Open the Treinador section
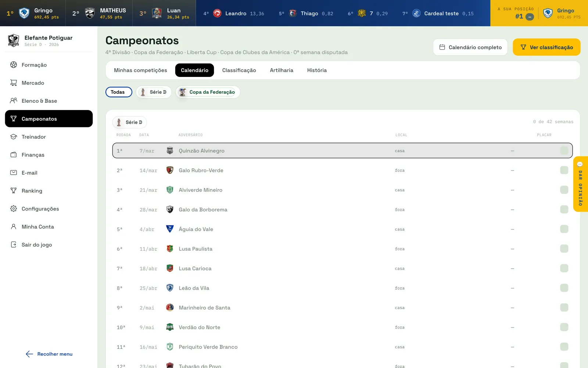 pos(49,137)
